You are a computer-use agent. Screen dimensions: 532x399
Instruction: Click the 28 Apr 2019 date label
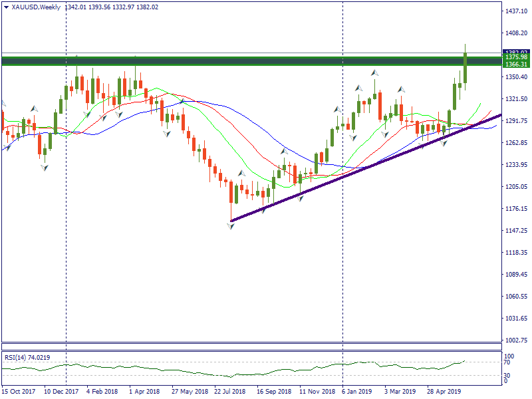[x=445, y=392]
